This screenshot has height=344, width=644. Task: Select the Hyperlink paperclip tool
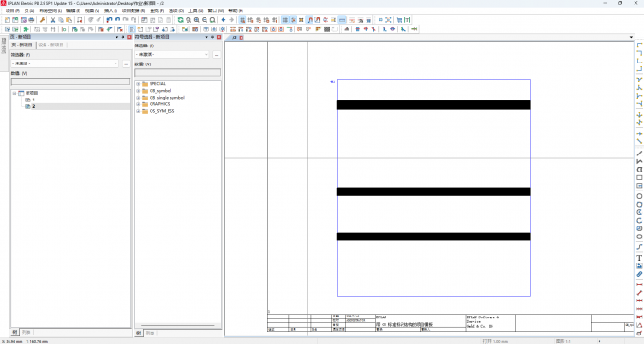[x=639, y=274]
